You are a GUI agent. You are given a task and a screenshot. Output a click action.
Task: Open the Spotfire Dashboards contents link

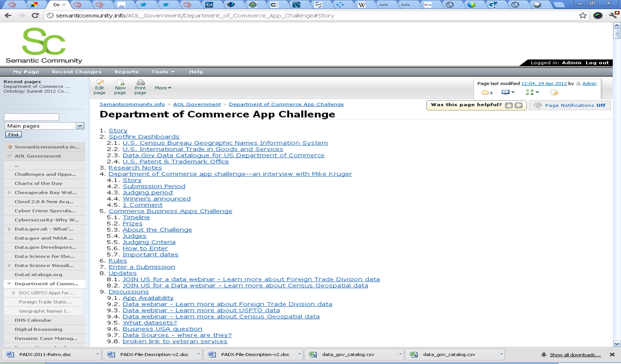[144, 137]
